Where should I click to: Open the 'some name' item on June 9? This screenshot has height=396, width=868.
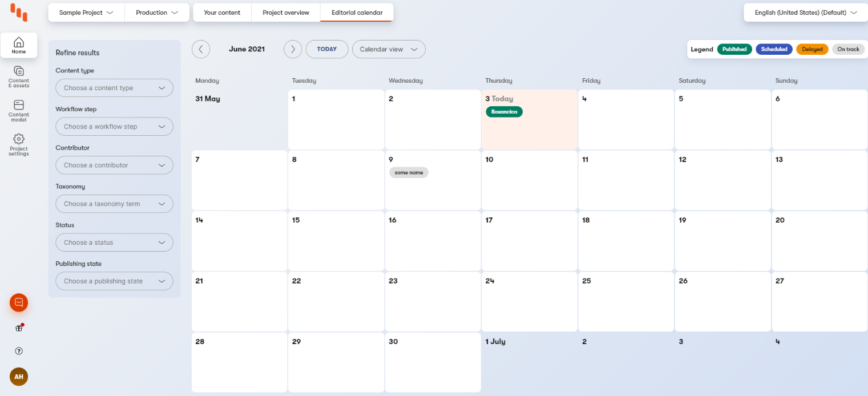tap(409, 172)
